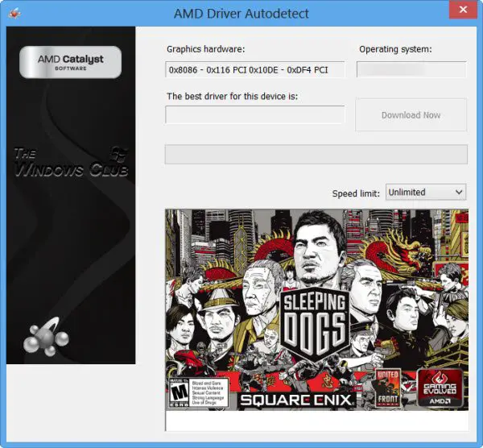Click 'The best driver for this device is:' label
Image resolution: width=483 pixels, height=448 pixels.
tap(233, 97)
